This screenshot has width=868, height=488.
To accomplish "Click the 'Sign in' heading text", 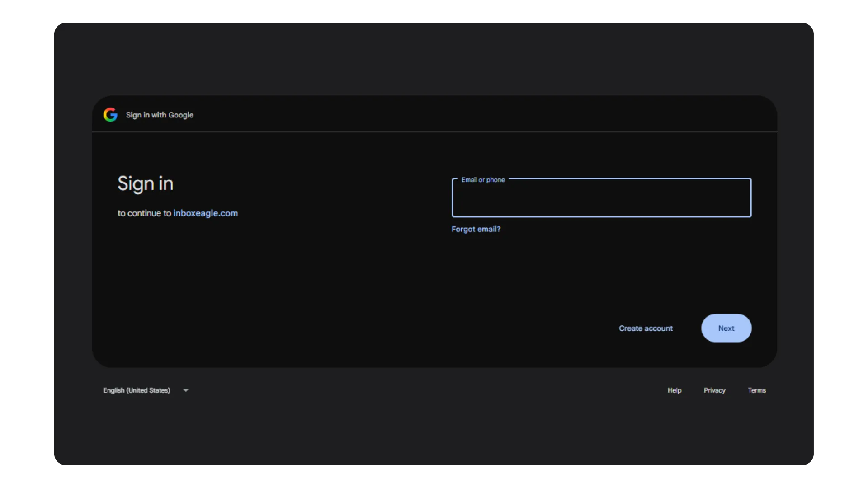I will click(146, 184).
